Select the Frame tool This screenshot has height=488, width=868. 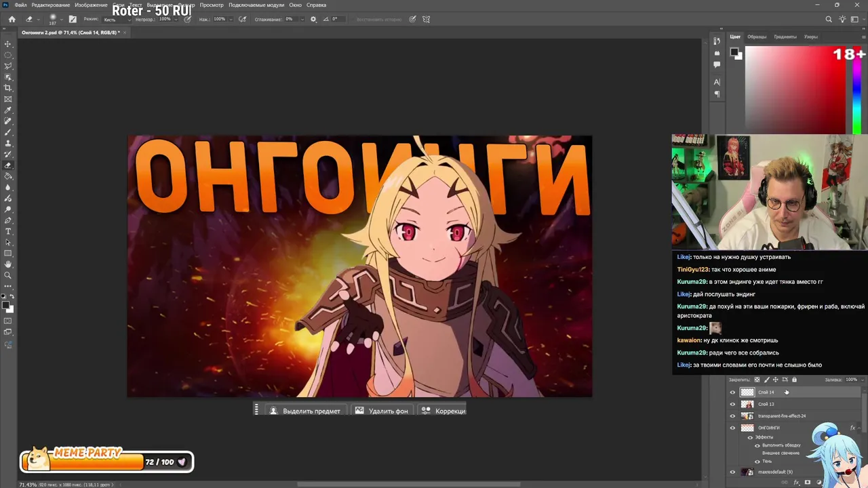coord(8,99)
